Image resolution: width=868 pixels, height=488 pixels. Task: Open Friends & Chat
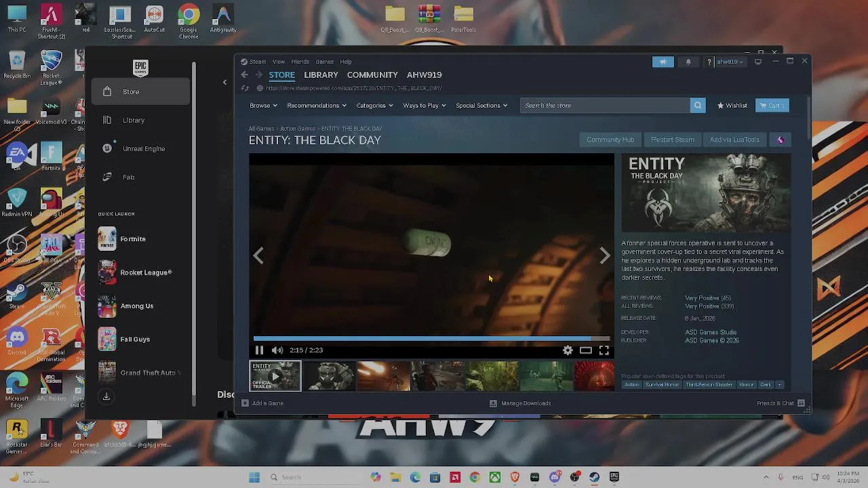[781, 403]
